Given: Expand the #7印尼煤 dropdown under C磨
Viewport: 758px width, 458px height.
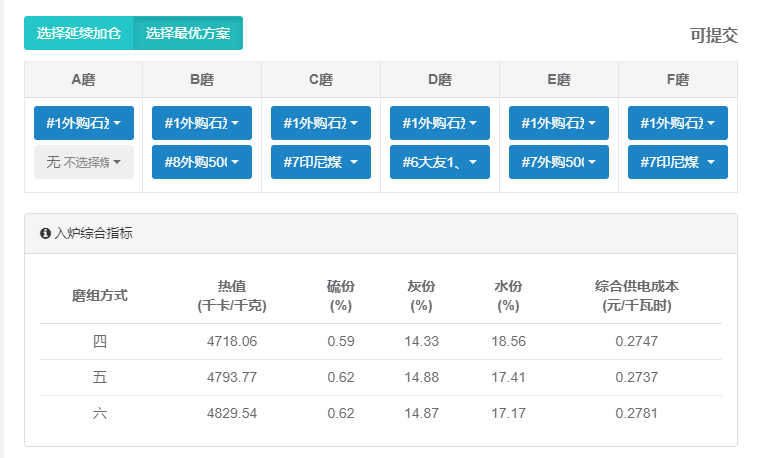Looking at the screenshot, I should tap(321, 162).
